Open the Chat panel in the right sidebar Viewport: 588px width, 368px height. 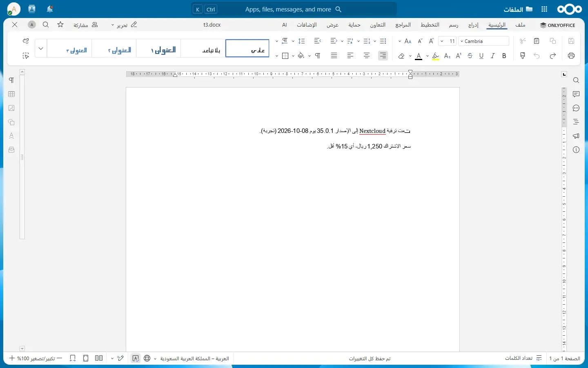point(576,108)
